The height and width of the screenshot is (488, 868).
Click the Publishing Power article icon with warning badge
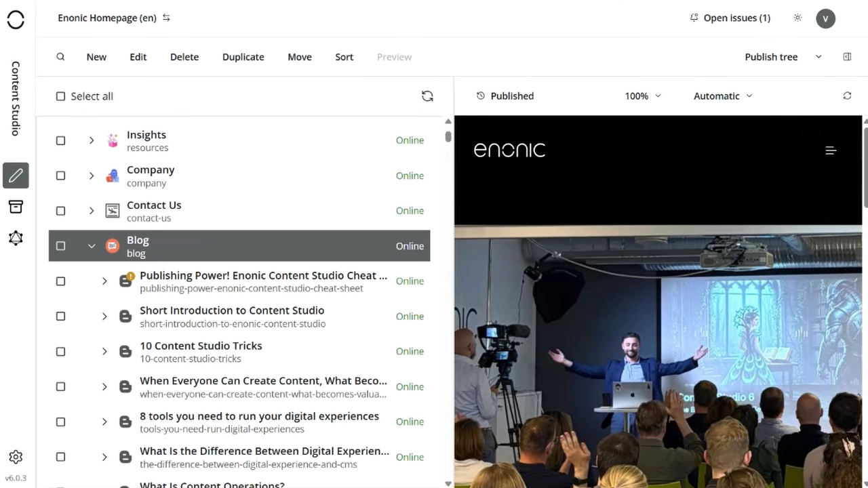(126, 281)
